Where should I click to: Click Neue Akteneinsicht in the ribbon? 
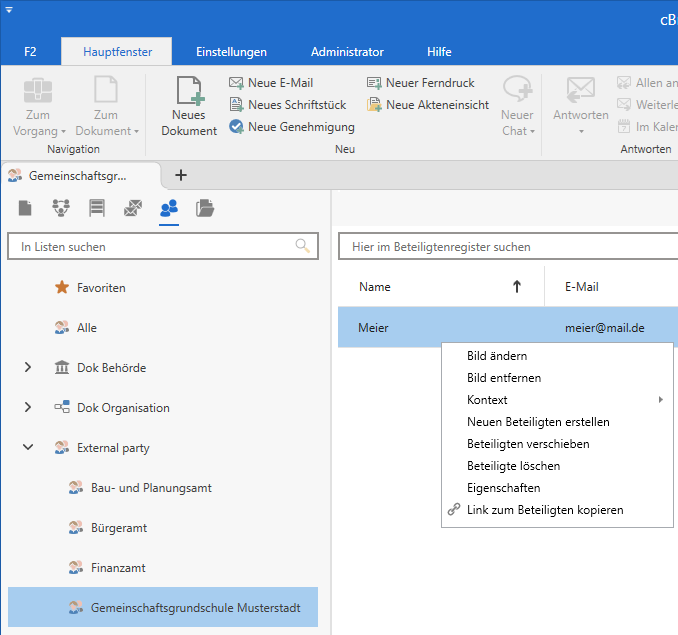coord(428,105)
